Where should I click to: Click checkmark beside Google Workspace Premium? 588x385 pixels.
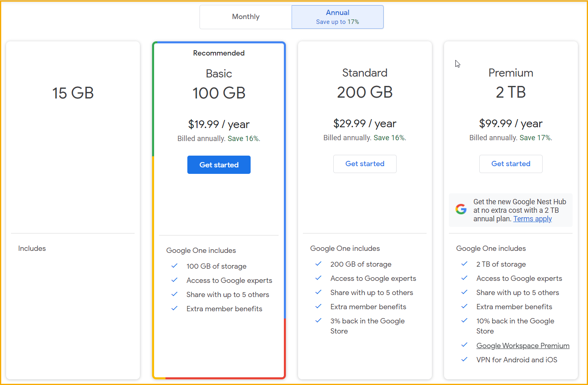pyautogui.click(x=464, y=345)
